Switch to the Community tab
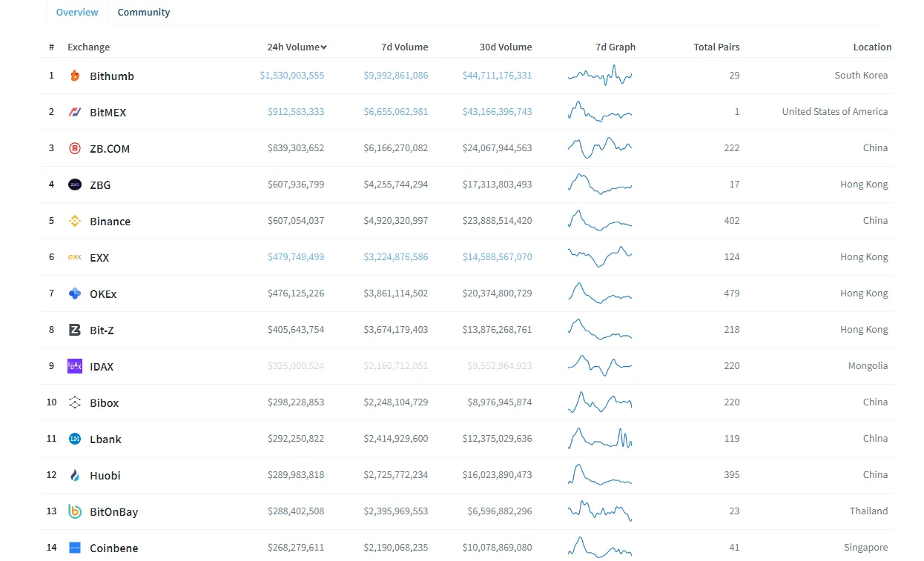This screenshot has height=561, width=924. 144,12
